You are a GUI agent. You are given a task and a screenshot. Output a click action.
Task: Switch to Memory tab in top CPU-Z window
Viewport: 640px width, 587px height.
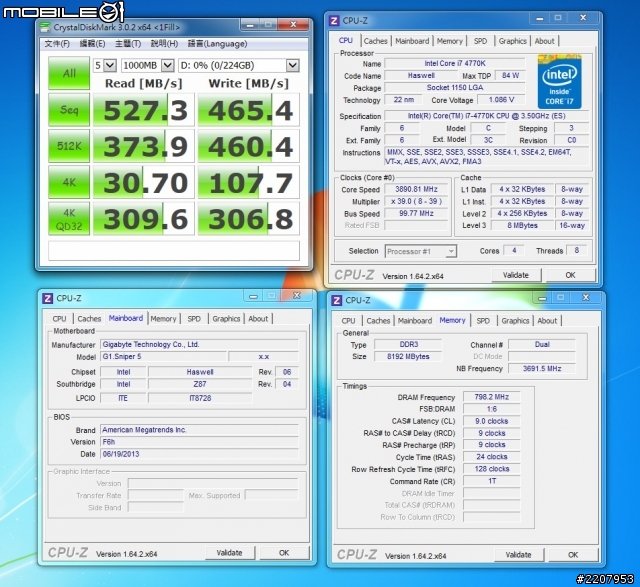coord(449,41)
